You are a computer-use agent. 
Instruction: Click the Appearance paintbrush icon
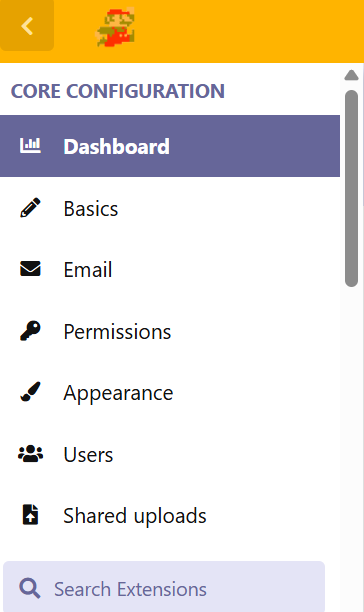pos(30,392)
